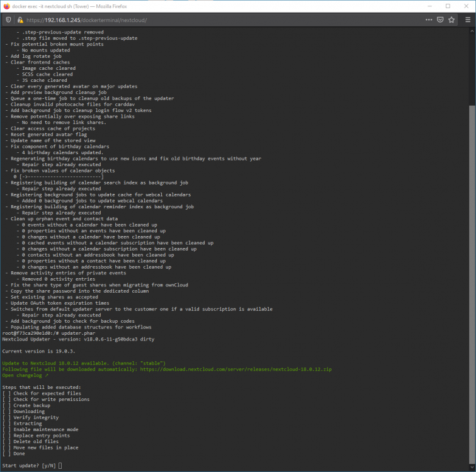476x472 pixels.
Task: Click '[ ] Verify integrity' step line
Action: (x=31, y=417)
